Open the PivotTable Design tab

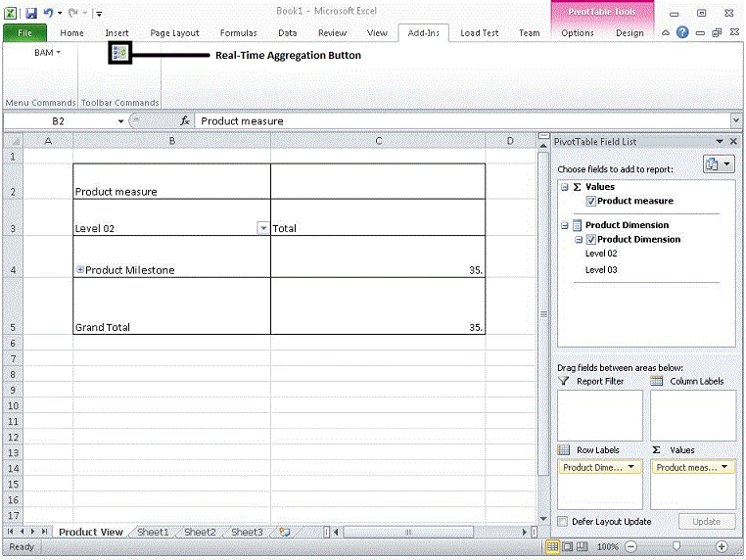pos(629,33)
